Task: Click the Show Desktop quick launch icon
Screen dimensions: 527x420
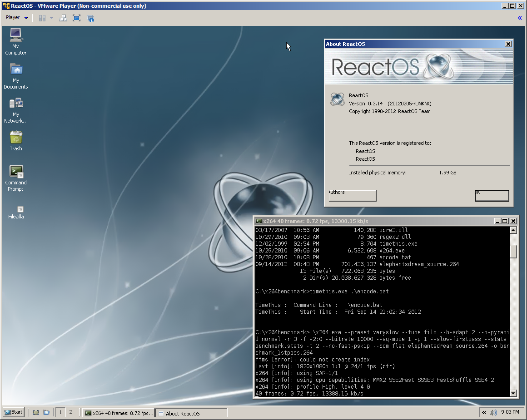Action: click(x=36, y=412)
